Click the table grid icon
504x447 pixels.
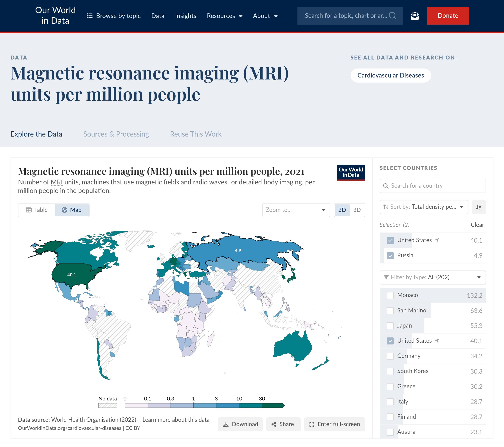29,210
